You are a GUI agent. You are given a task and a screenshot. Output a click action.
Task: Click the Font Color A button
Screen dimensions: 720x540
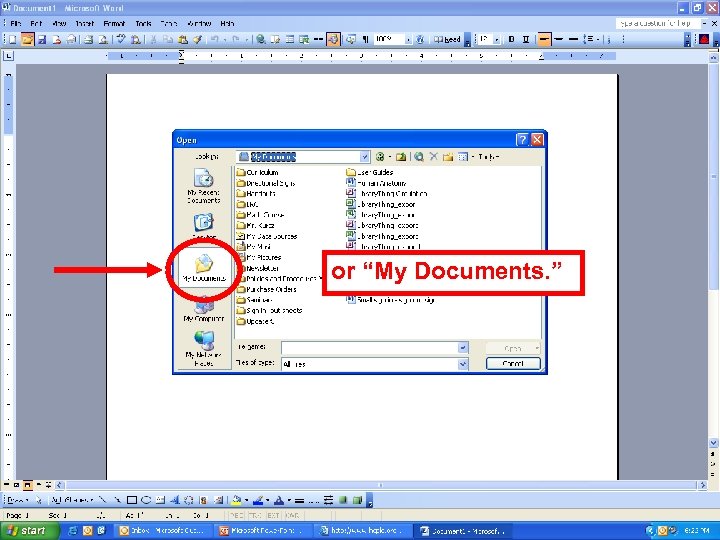click(x=279, y=500)
